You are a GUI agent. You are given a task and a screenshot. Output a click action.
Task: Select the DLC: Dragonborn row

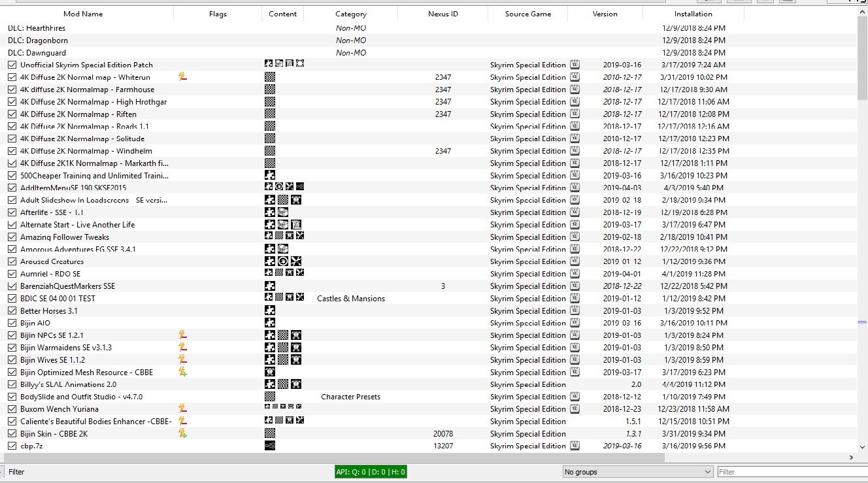(428, 41)
